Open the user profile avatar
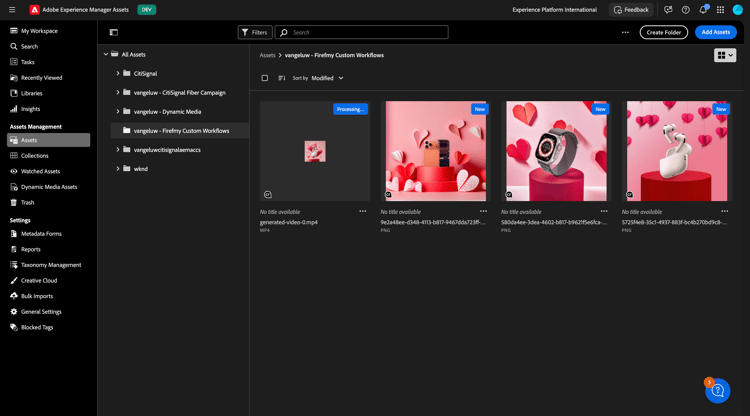 (x=738, y=10)
